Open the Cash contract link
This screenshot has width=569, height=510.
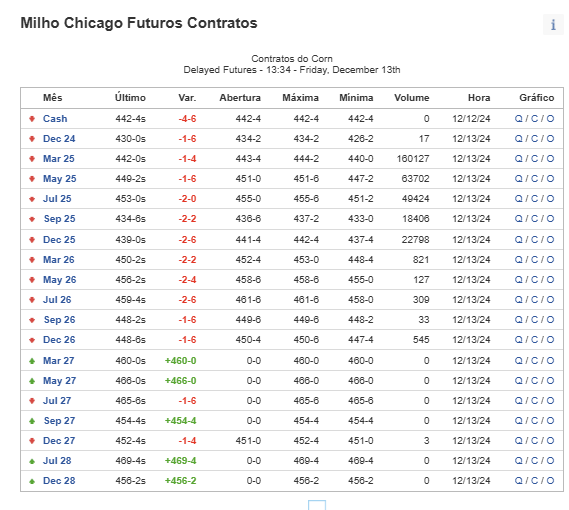55,119
